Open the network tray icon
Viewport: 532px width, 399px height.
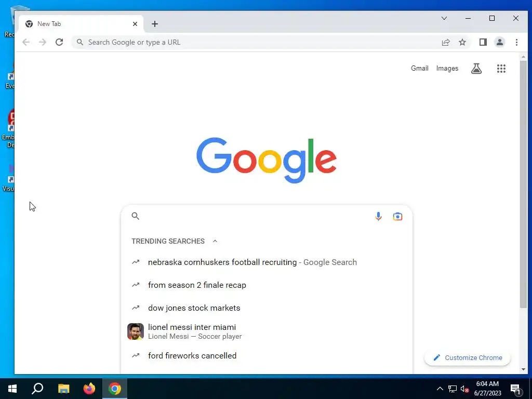pos(453,389)
